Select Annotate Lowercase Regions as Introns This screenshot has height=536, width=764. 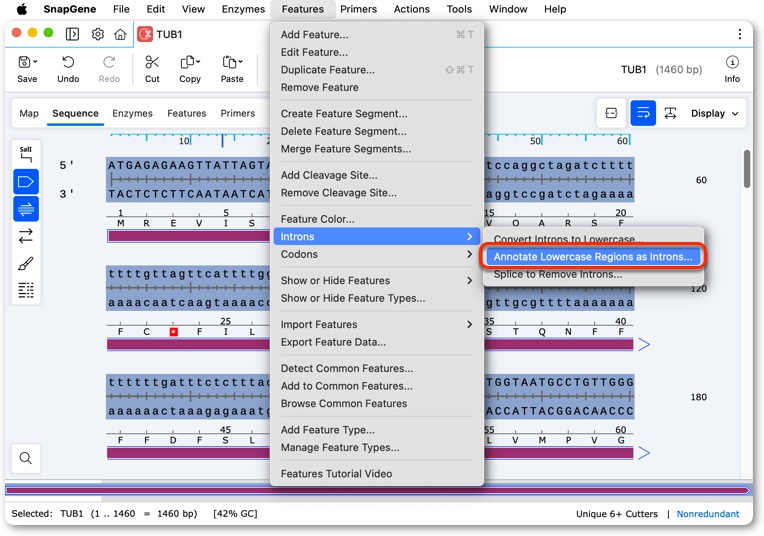[x=592, y=257]
